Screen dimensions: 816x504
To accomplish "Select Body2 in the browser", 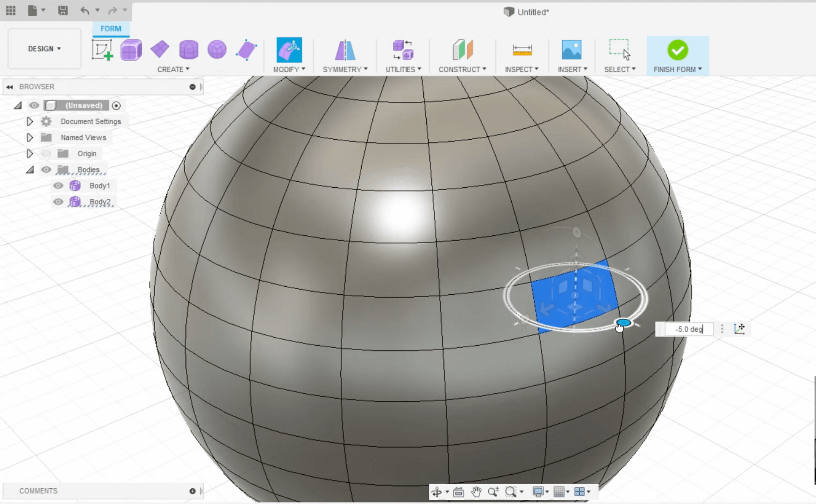I will point(100,202).
